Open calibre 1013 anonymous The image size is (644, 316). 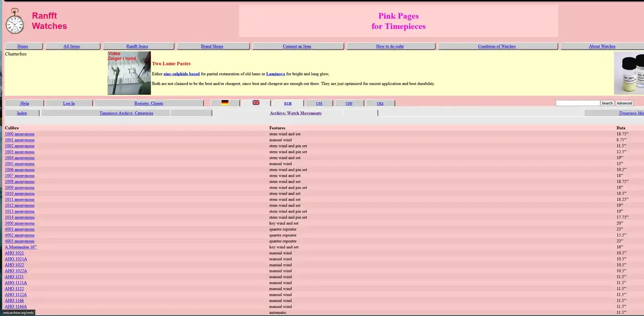coord(20,212)
